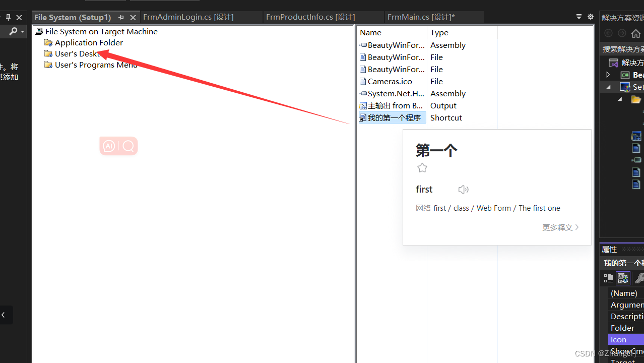Click the File System on Target Machine root

point(101,31)
